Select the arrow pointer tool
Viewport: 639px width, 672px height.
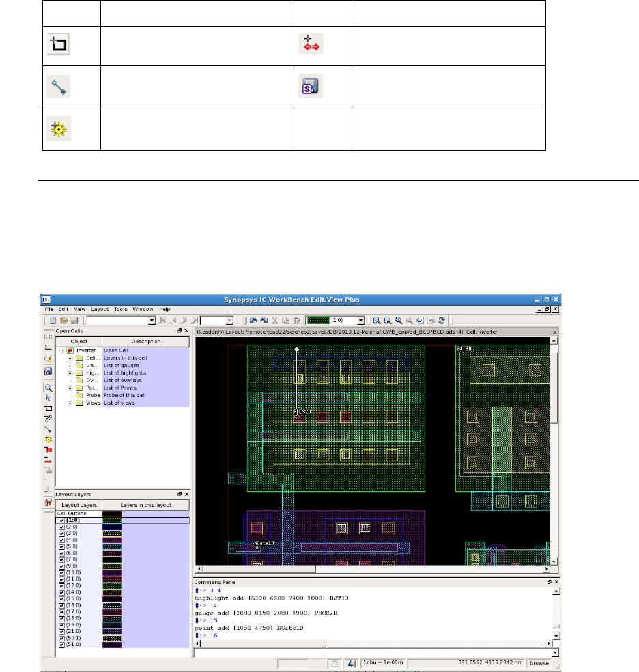[48, 398]
